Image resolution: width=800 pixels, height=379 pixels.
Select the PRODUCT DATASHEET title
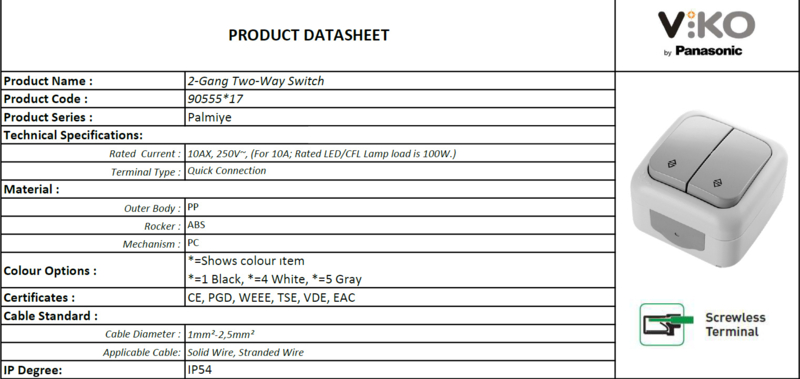point(309,35)
